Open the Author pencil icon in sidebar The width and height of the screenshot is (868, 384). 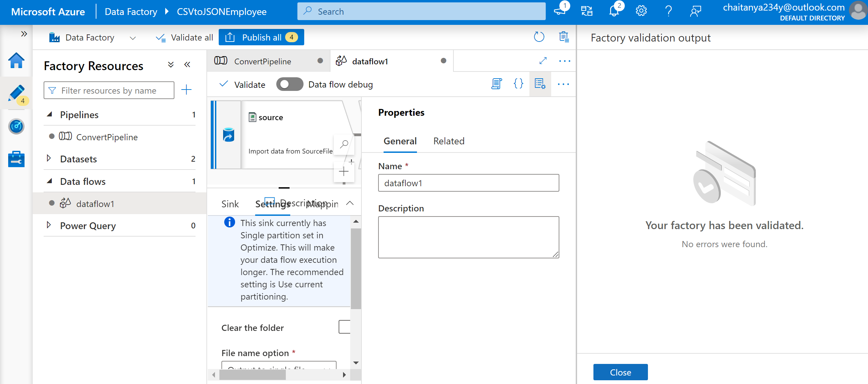click(x=16, y=93)
